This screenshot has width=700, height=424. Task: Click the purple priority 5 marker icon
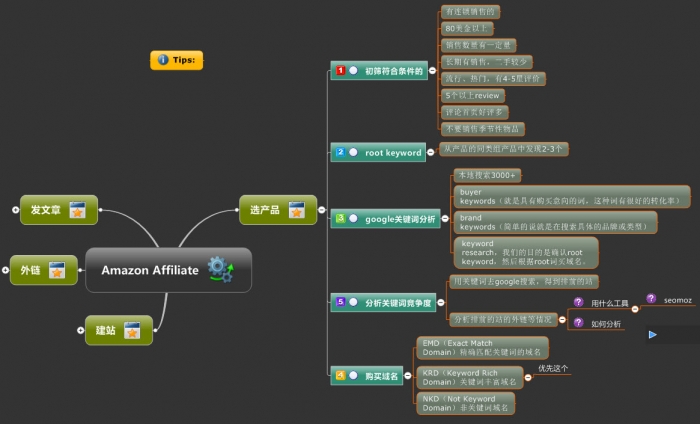click(x=341, y=302)
